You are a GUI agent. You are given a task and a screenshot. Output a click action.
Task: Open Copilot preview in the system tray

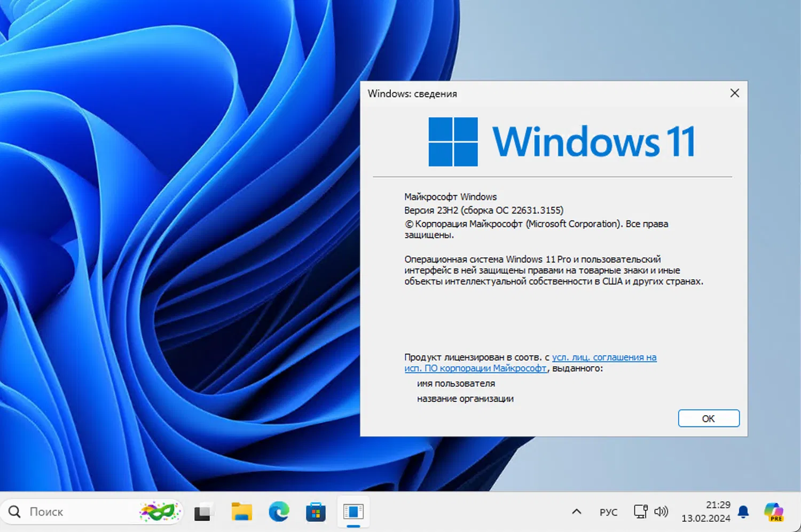point(774,512)
